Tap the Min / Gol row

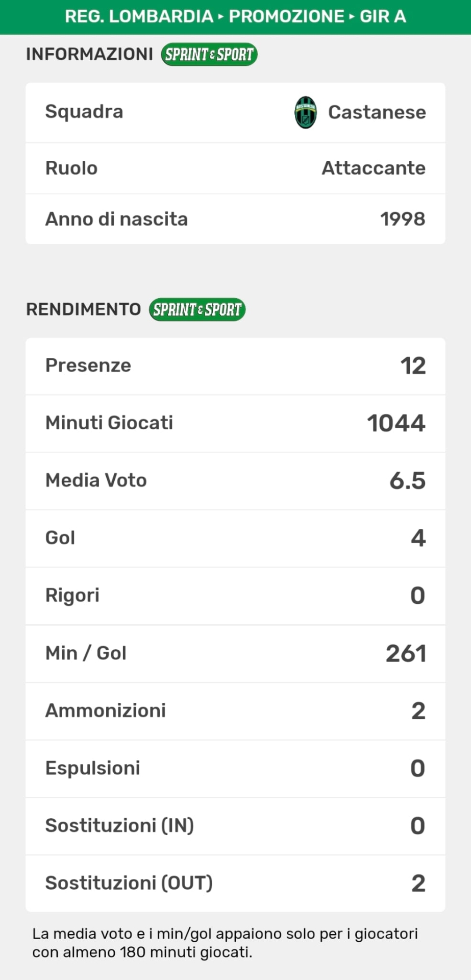(235, 653)
